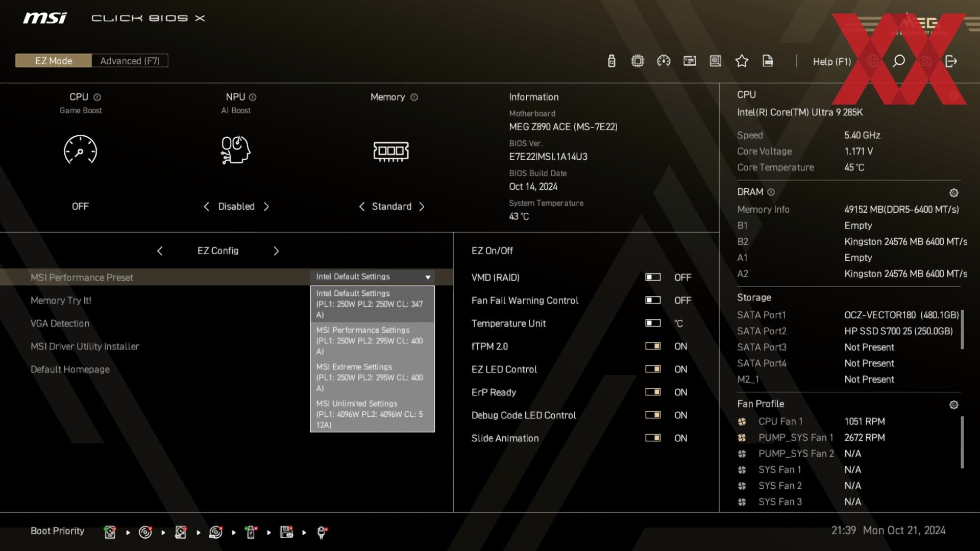The height and width of the screenshot is (551, 980).
Task: Click the USB flash drive icon
Action: (x=611, y=61)
